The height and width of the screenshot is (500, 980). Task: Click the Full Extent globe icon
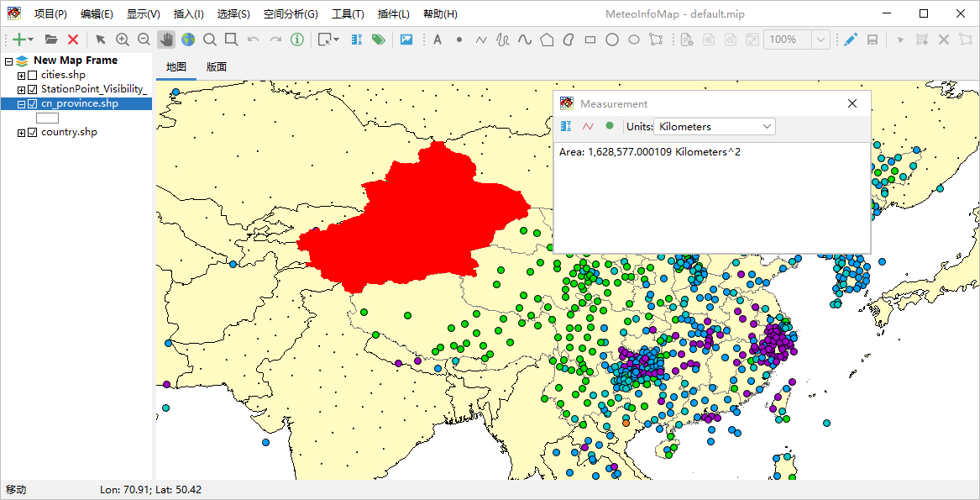click(x=188, y=39)
